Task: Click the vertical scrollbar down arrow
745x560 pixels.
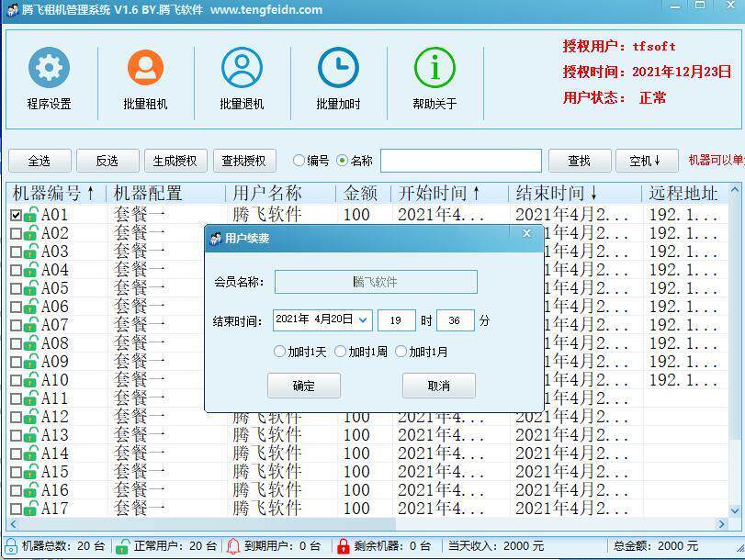Action: [x=735, y=511]
